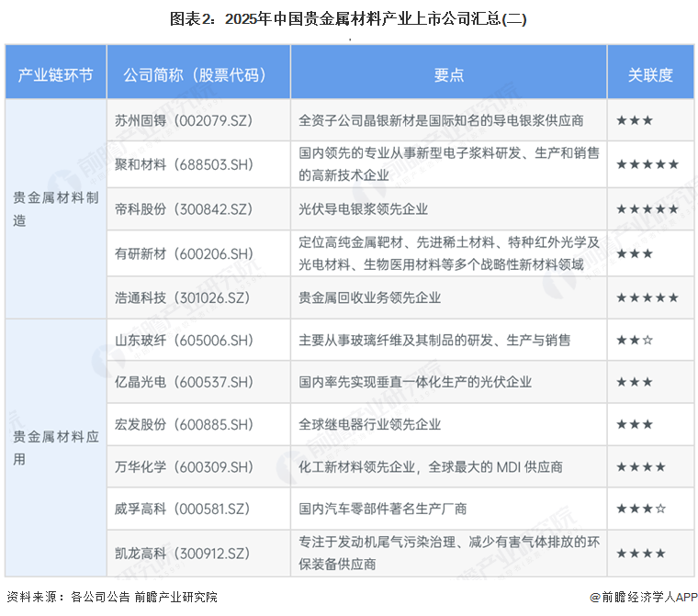Screen dimensions: 698x616
Task: Click the star rating for 亿晶光电
Action: coord(635,382)
